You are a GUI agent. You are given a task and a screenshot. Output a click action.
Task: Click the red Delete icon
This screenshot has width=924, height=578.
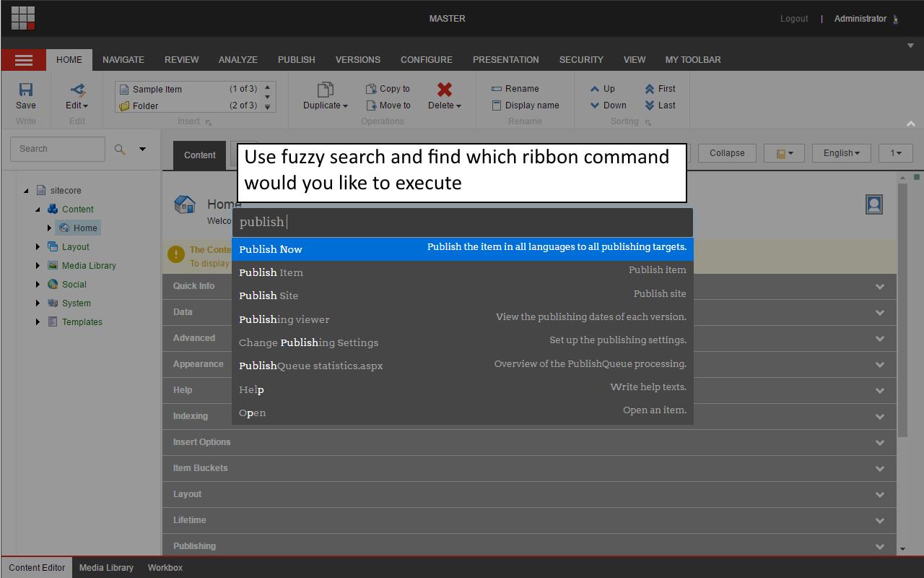[x=443, y=90]
